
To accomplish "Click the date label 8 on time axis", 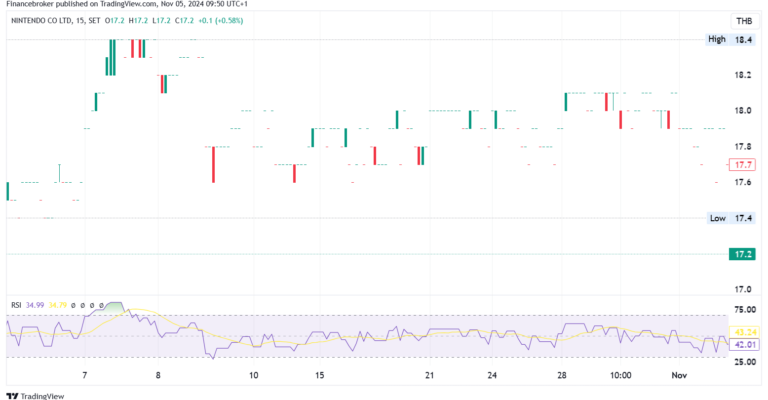I will coord(158,376).
